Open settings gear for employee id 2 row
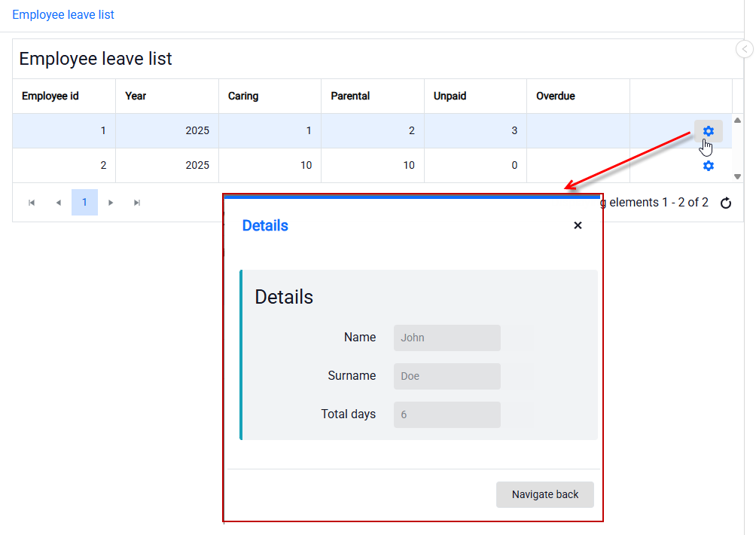756x535 pixels. [709, 166]
